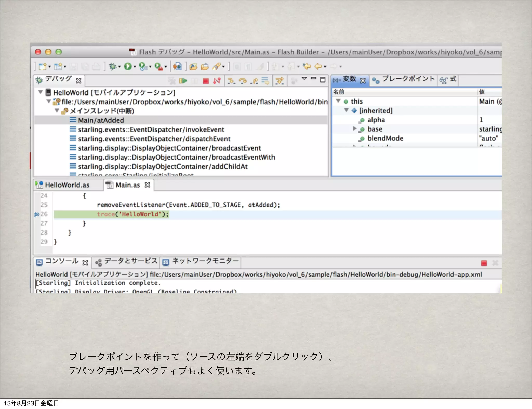The height and width of the screenshot is (409, 532).
Task: Click the Drop to Frame icon
Action: point(265,81)
